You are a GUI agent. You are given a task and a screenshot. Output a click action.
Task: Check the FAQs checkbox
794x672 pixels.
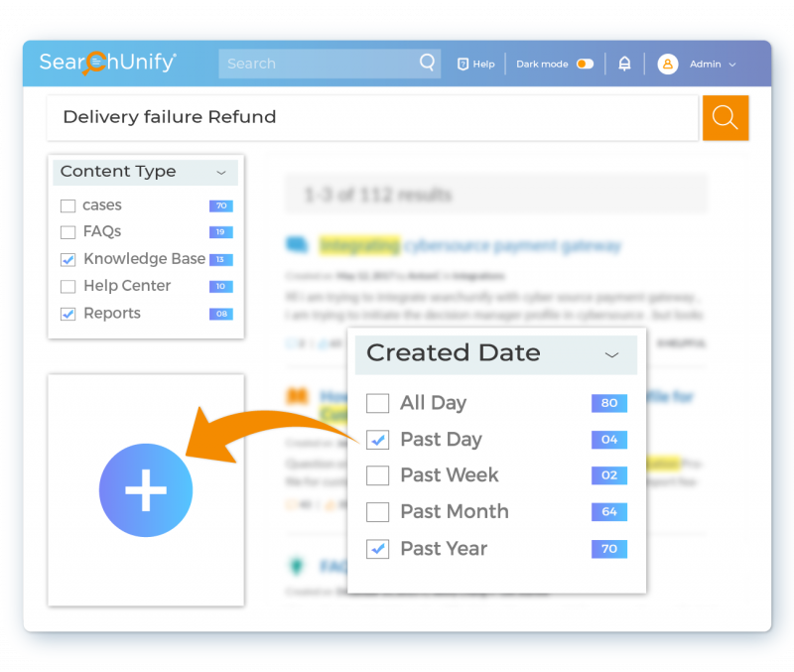[x=67, y=232]
